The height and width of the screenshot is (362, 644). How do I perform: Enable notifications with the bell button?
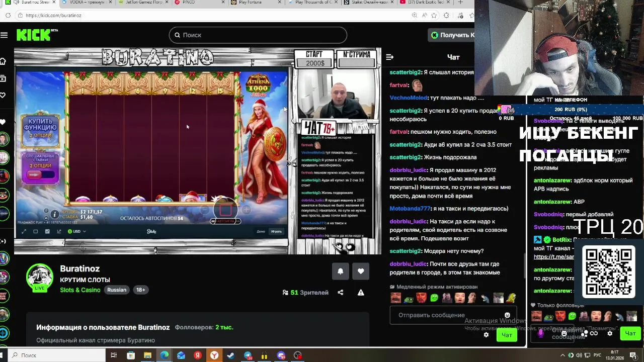coord(340,271)
